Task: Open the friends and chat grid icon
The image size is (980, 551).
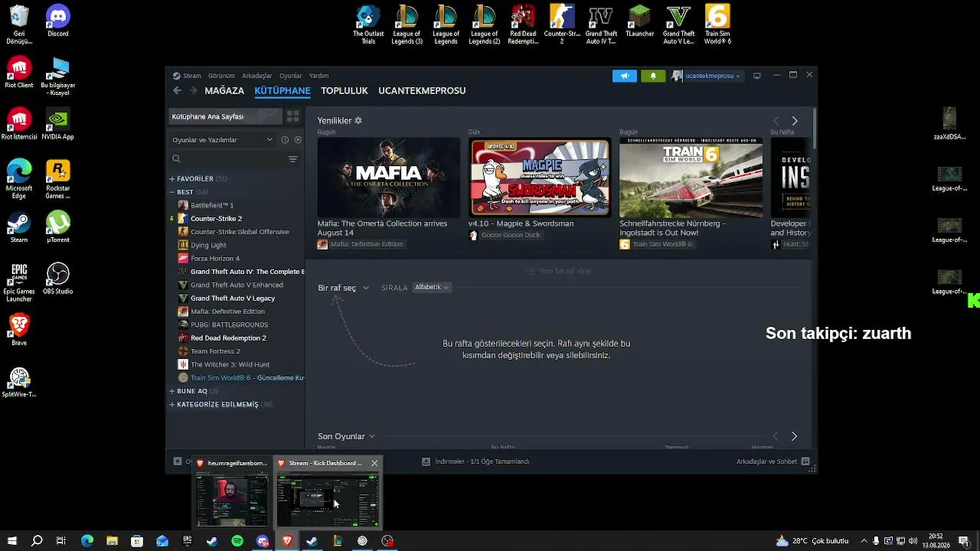Action: coord(805,461)
